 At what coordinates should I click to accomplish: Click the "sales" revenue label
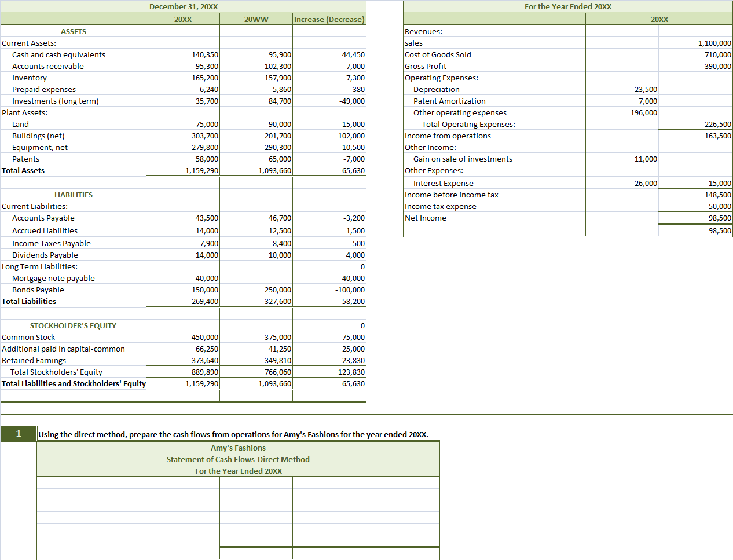tap(414, 43)
